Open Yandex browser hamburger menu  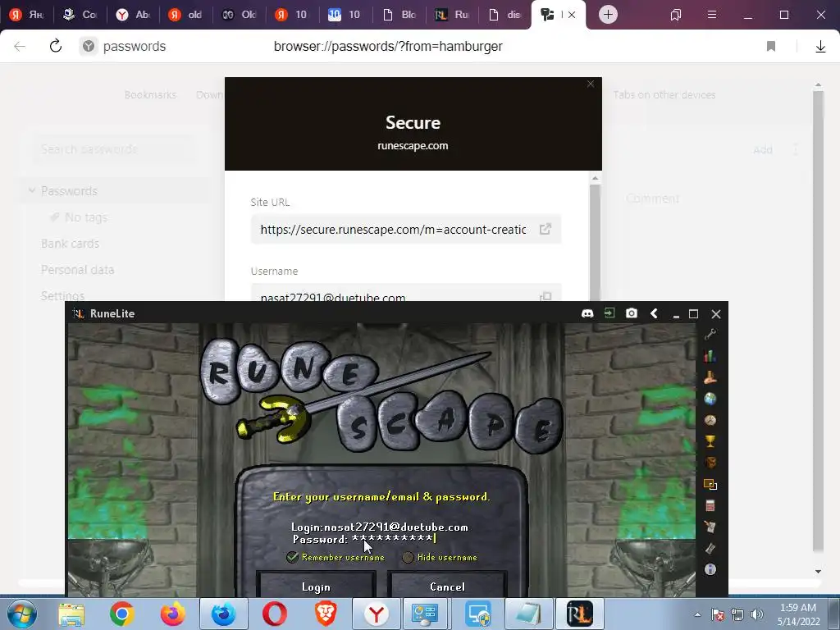pos(711,15)
